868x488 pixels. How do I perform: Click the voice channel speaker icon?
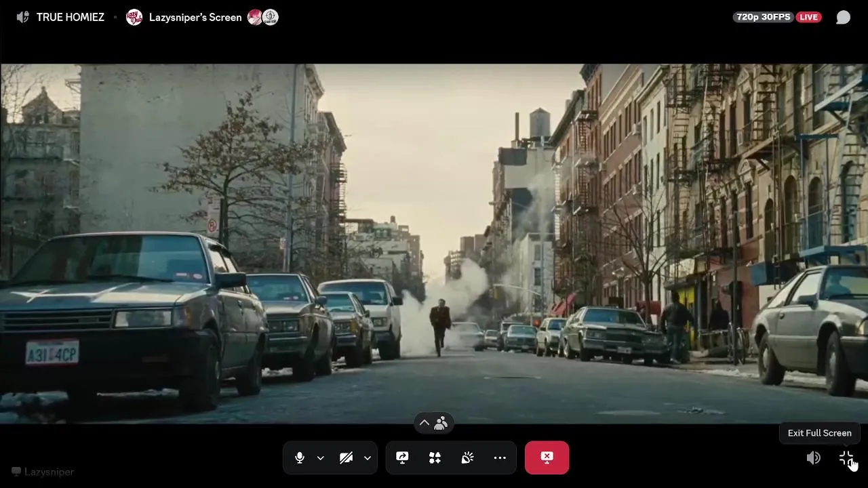pyautogui.click(x=23, y=18)
